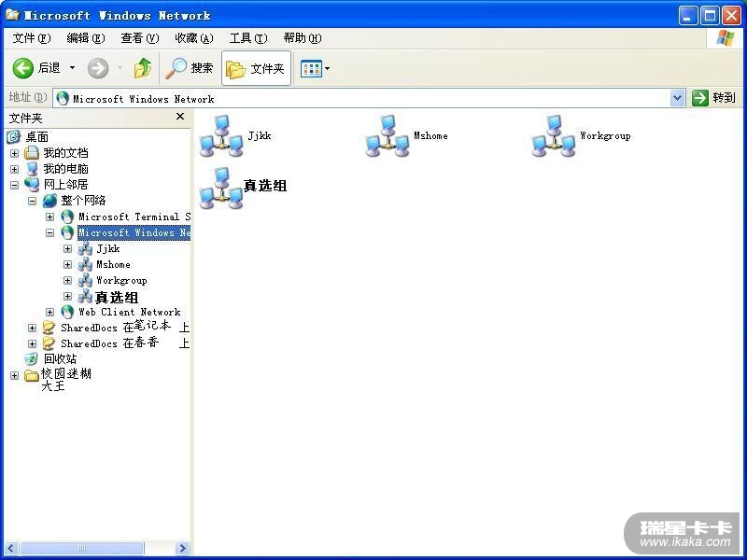Select 真选组 text in the folder tree
The width and height of the screenshot is (747, 560).
pos(117,298)
